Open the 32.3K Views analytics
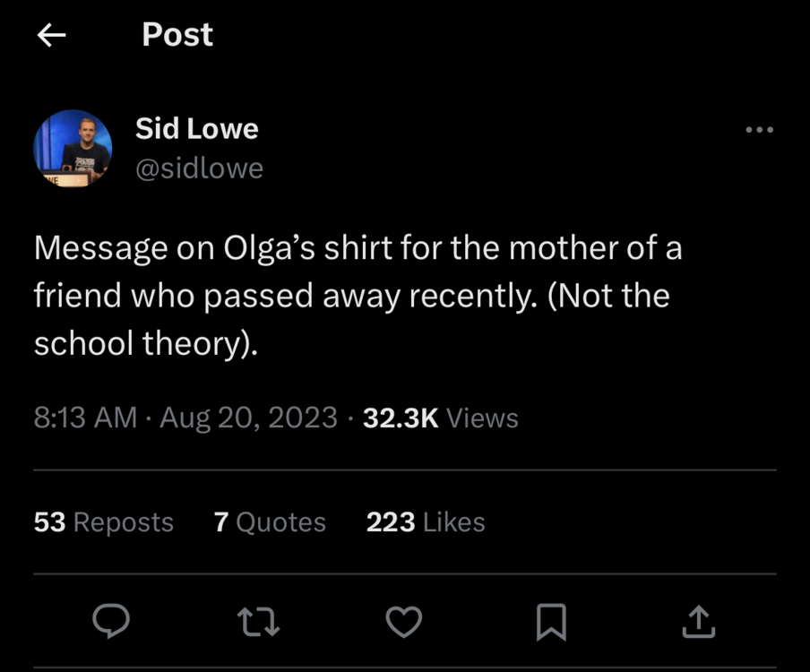This screenshot has height=672, width=810. point(440,418)
